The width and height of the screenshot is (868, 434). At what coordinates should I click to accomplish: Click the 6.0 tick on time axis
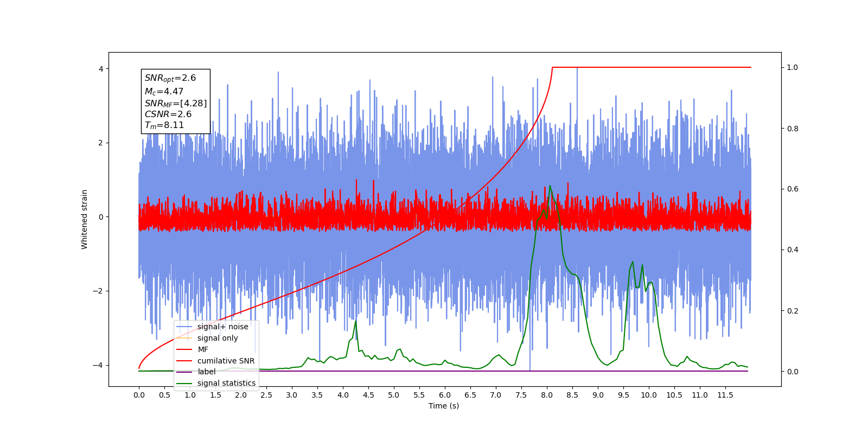[445, 395]
